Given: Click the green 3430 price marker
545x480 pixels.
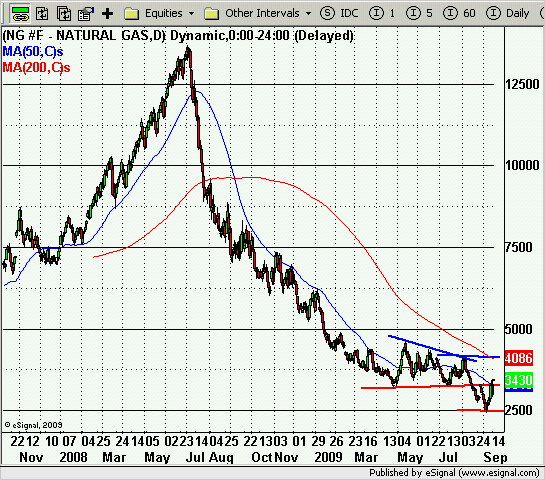Looking at the screenshot, I should click(519, 380).
